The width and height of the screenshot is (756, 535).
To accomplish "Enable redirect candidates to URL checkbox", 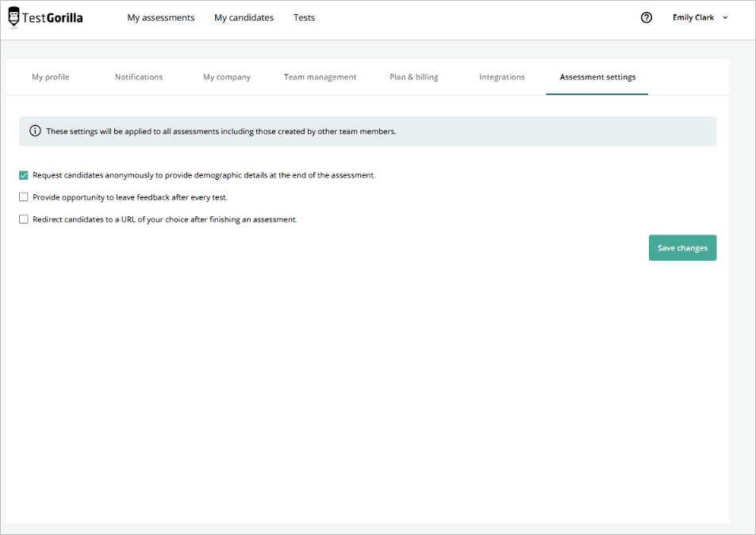I will [x=24, y=219].
